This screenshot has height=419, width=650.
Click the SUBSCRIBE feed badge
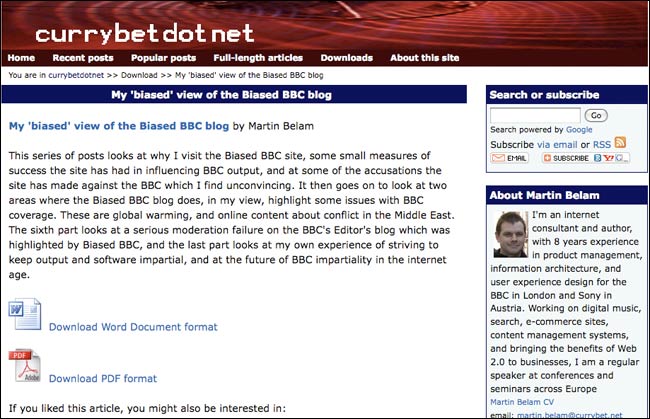click(586, 158)
